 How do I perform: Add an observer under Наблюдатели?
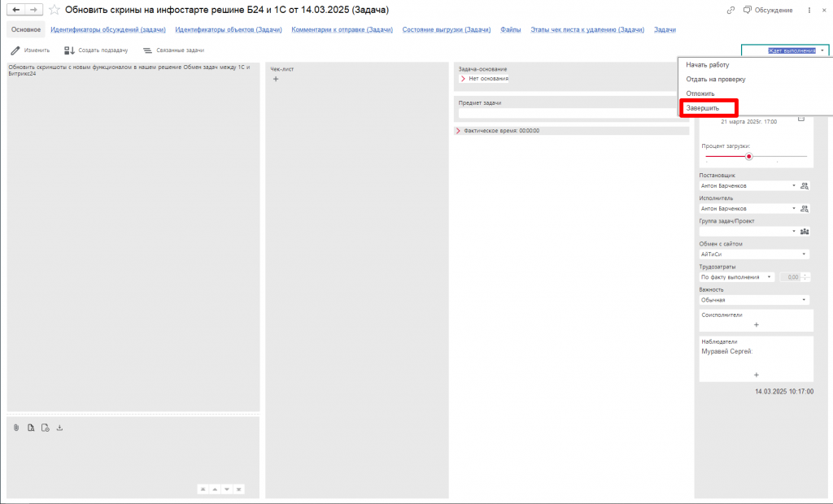(x=757, y=375)
